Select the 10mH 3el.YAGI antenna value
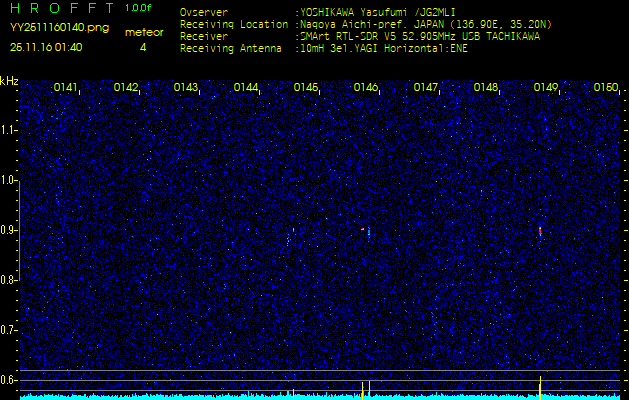The width and height of the screenshot is (629, 400). click(x=384, y=49)
